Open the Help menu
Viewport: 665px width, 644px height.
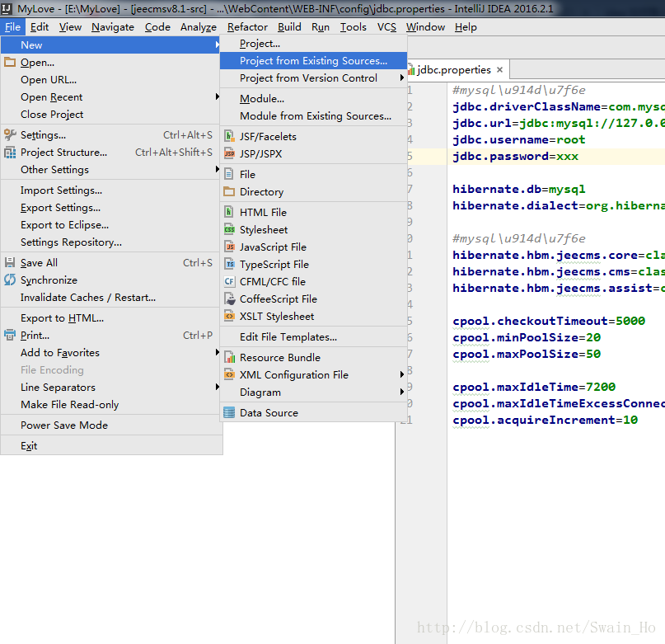466,27
